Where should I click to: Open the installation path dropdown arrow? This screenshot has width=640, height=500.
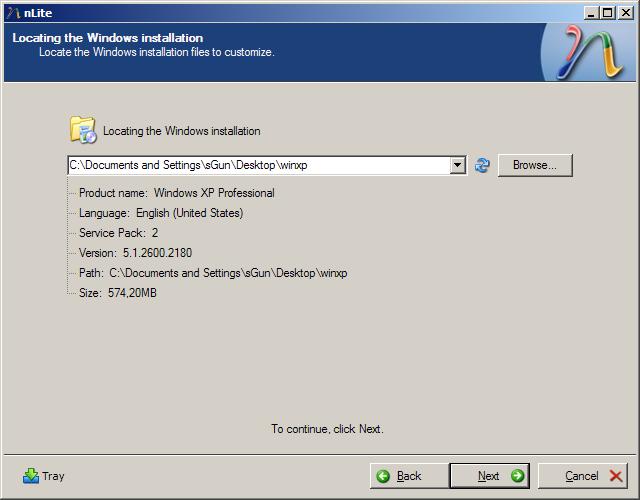tap(458, 165)
